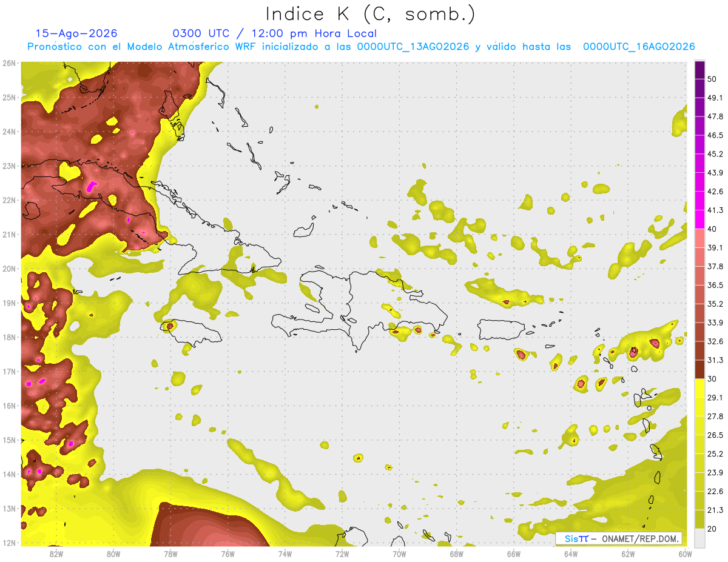Screen dimensions: 728x562
Task: Click the "26N" latitude label
Action: pyautogui.click(x=9, y=63)
